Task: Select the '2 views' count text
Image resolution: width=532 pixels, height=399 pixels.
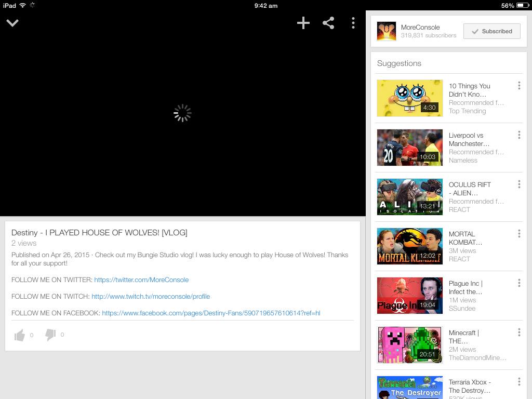Action: point(24,243)
